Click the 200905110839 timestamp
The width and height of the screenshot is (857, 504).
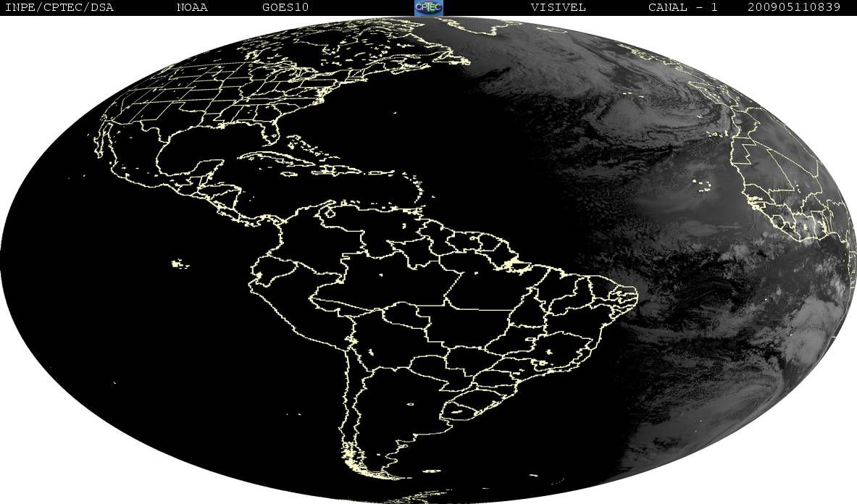point(793,7)
